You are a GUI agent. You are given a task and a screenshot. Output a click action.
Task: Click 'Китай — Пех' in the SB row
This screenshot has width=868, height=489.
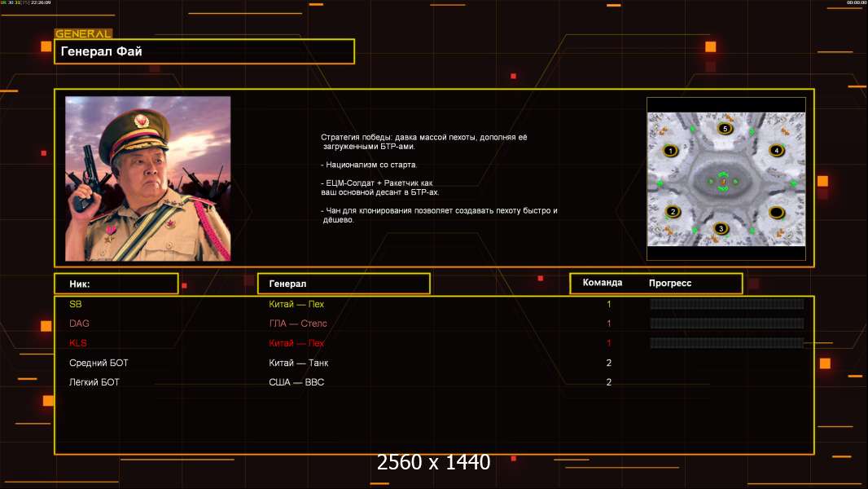click(296, 304)
